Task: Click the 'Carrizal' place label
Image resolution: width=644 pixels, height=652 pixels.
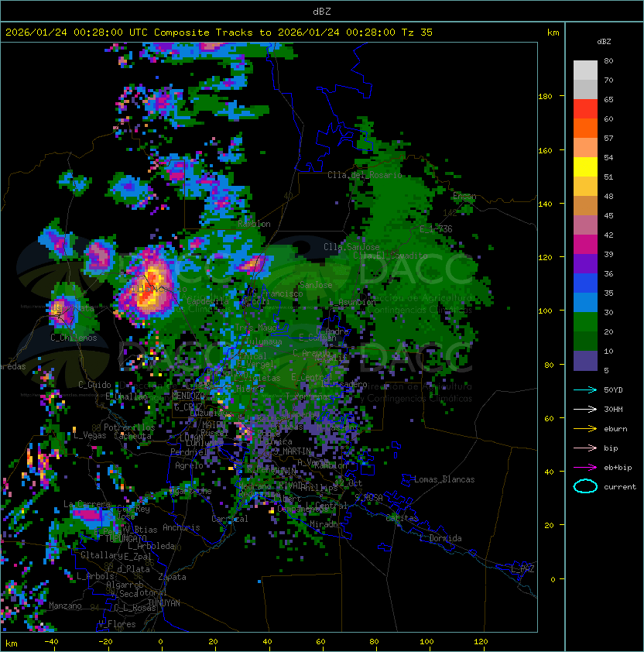Action: pos(230,519)
